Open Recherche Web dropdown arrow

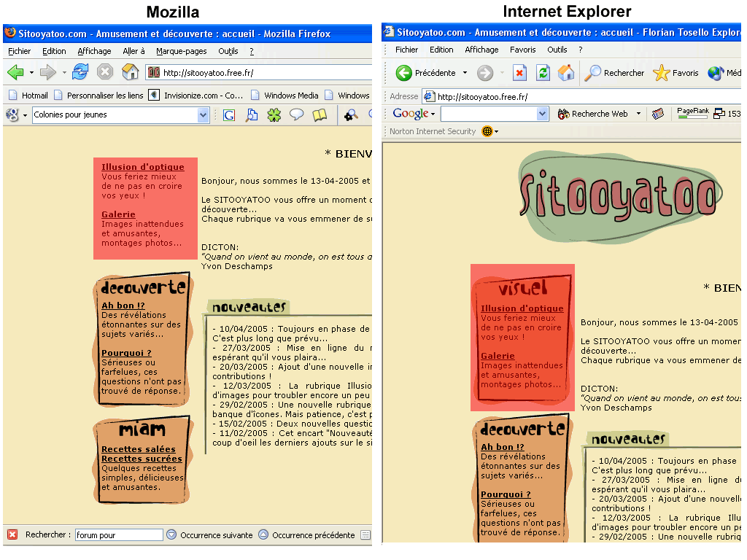click(x=638, y=114)
